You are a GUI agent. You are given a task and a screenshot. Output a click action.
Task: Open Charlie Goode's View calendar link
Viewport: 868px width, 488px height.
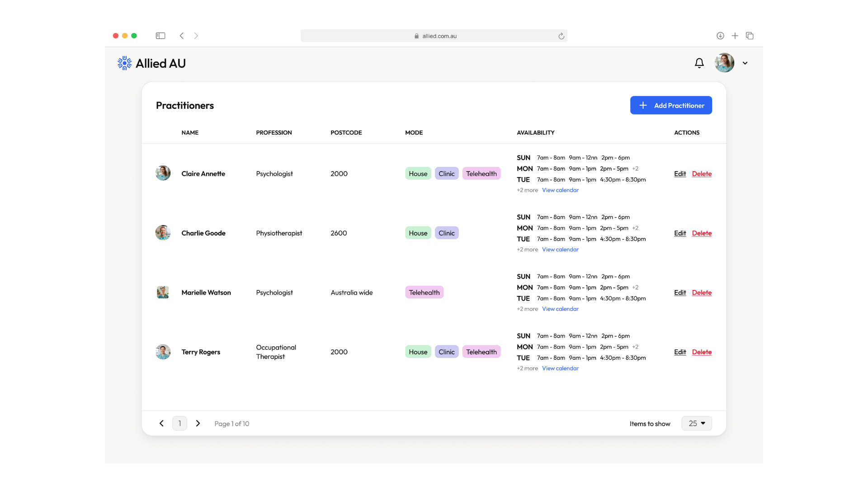coord(560,249)
